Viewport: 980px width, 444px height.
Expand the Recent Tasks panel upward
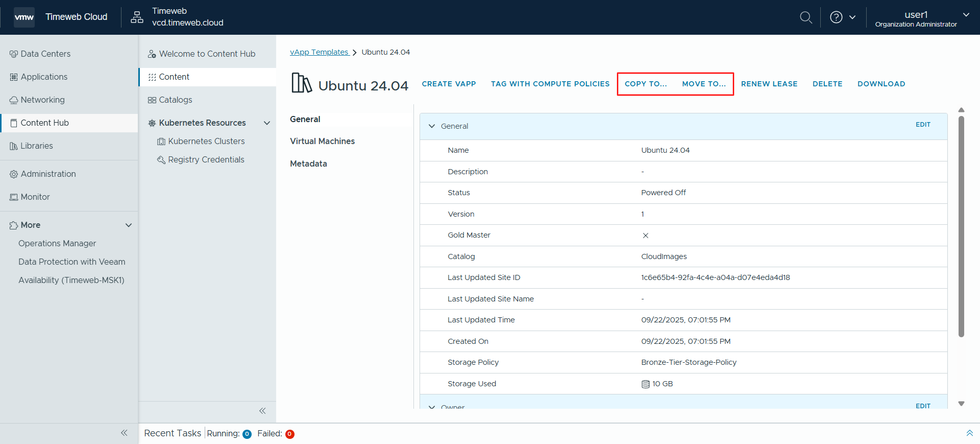click(969, 433)
